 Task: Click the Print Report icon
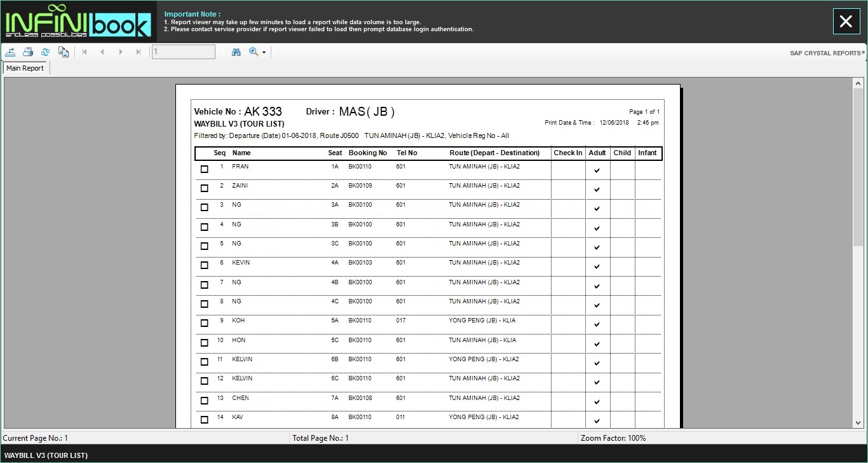[x=28, y=52]
